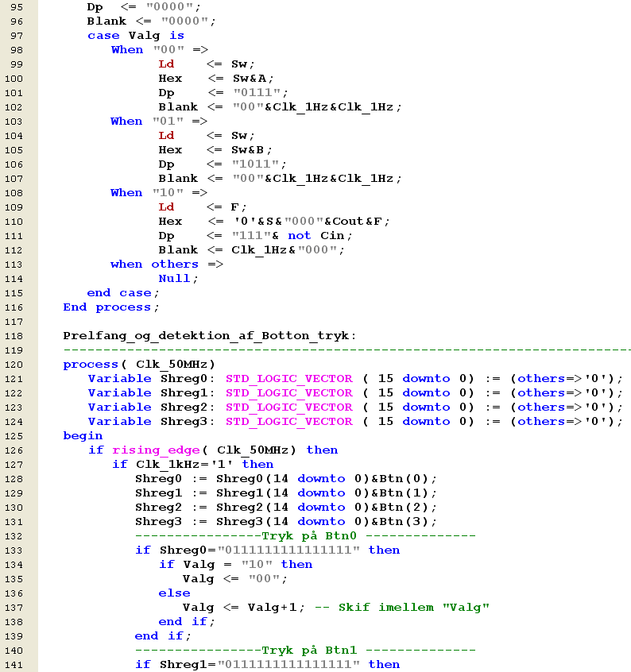This screenshot has height=672, width=631.
Task: Click 'Btn(2)' on line 130
Action: click(x=405, y=508)
